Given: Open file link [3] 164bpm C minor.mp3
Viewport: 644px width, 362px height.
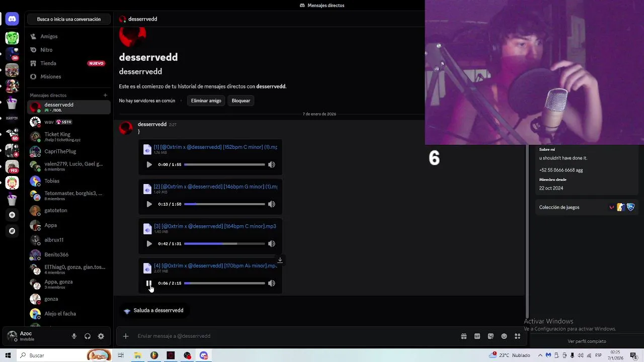Looking at the screenshot, I should tap(215, 226).
